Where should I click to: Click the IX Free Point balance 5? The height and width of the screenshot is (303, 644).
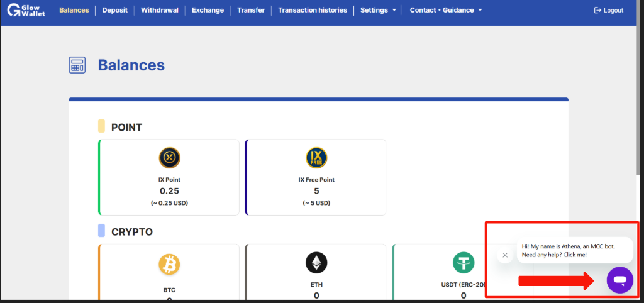(x=316, y=191)
